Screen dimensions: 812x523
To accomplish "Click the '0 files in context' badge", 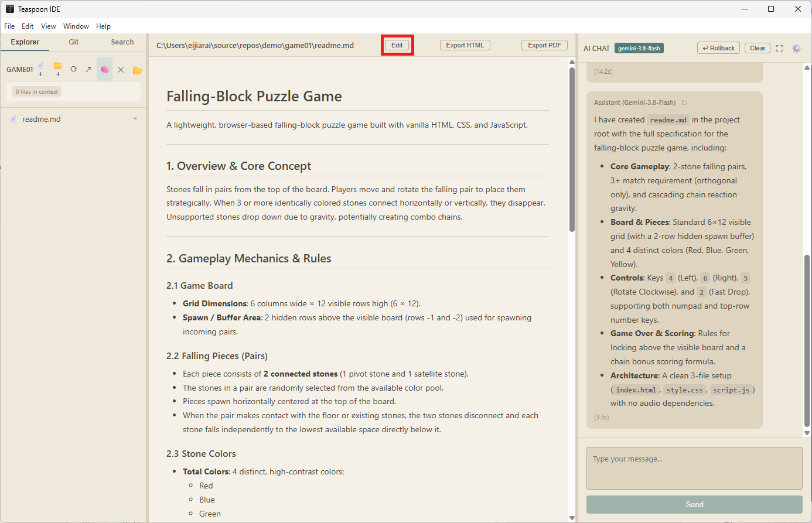I will [x=37, y=92].
